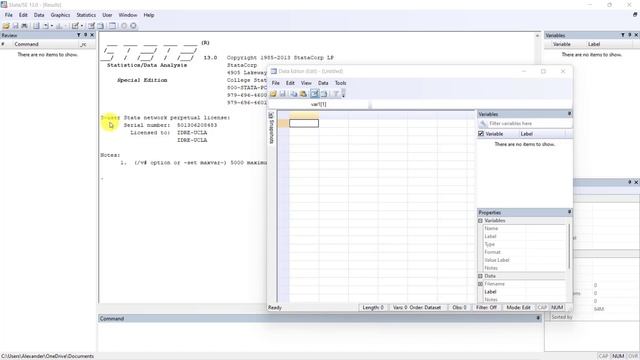Click the Filter observations icon in Data Editor toolbar
Image resolution: width=640 pixels, height=360 pixels.
click(335, 94)
